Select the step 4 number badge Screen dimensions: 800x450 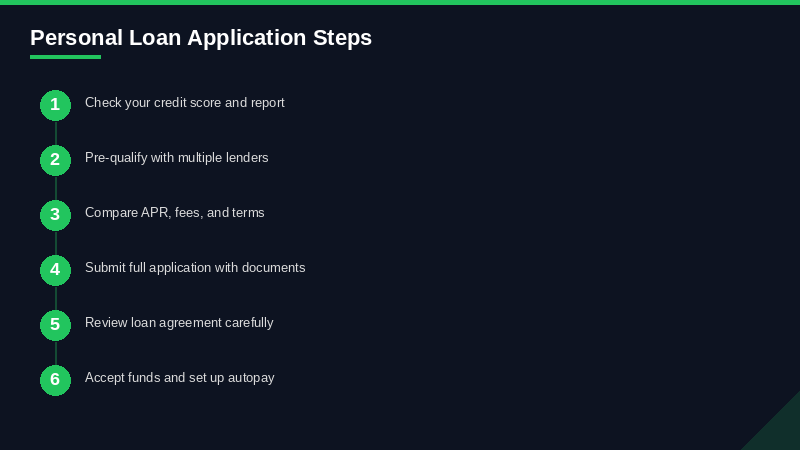point(55,270)
